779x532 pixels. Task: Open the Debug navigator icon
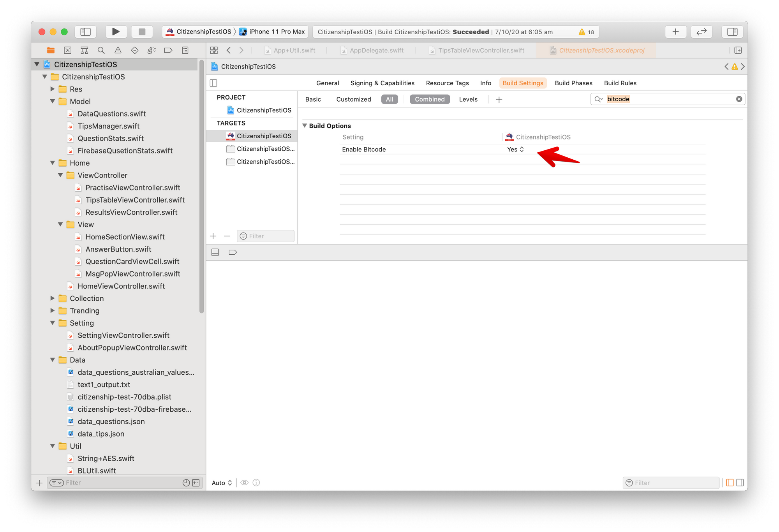[x=152, y=50]
